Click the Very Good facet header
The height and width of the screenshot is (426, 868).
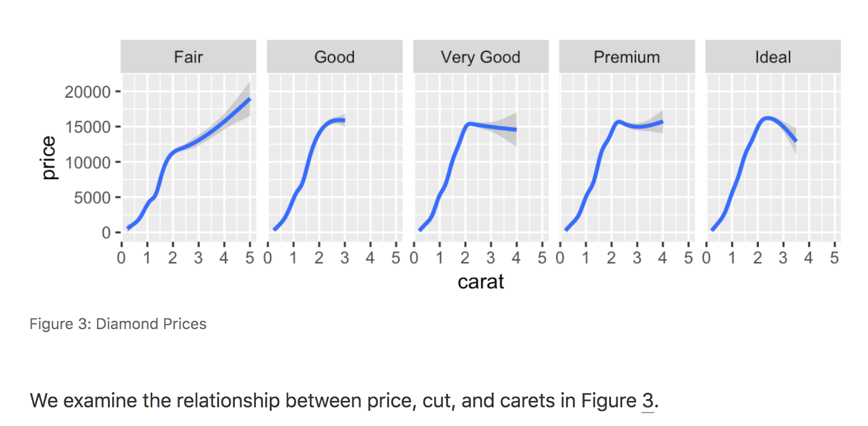(x=480, y=57)
